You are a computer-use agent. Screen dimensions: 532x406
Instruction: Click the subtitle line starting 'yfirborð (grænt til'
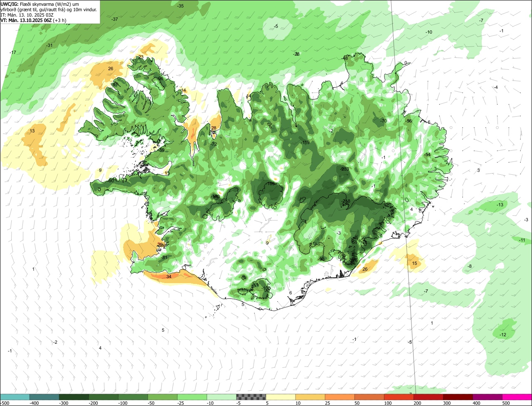click(49, 9)
